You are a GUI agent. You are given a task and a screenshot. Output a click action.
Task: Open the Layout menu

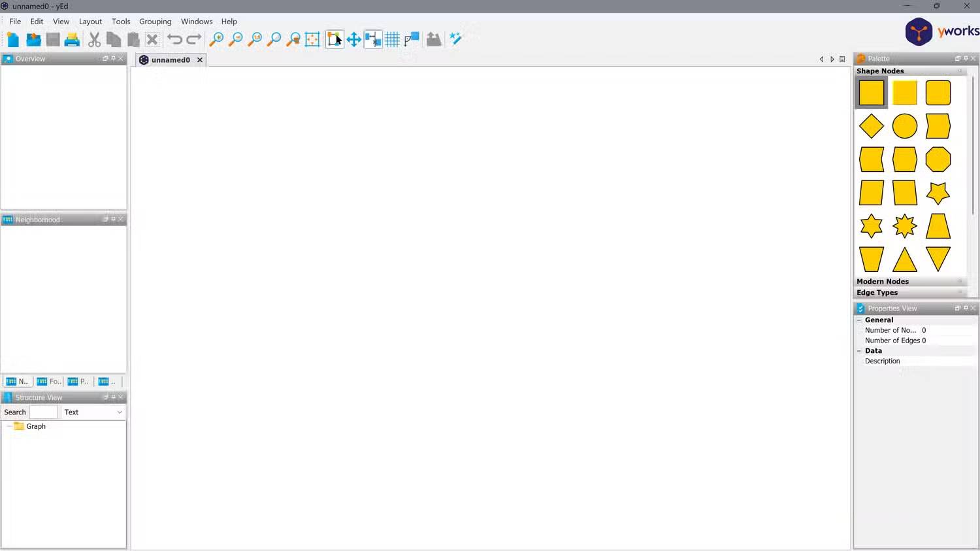point(90,22)
